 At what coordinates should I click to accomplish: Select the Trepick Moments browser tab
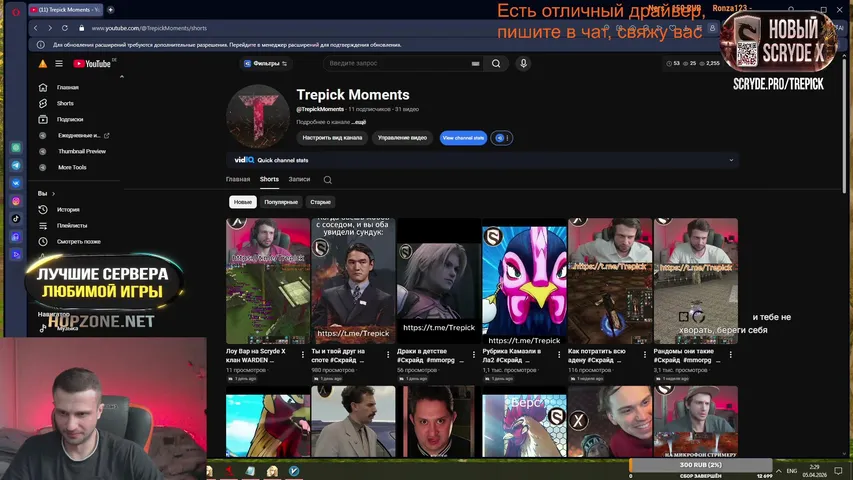point(65,10)
